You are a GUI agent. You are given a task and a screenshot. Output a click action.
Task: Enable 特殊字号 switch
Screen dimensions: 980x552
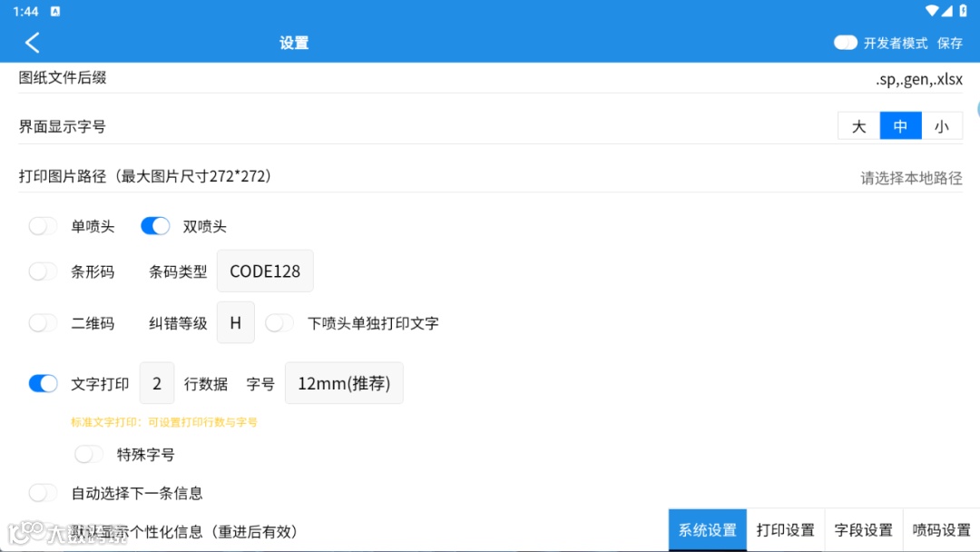coord(88,455)
